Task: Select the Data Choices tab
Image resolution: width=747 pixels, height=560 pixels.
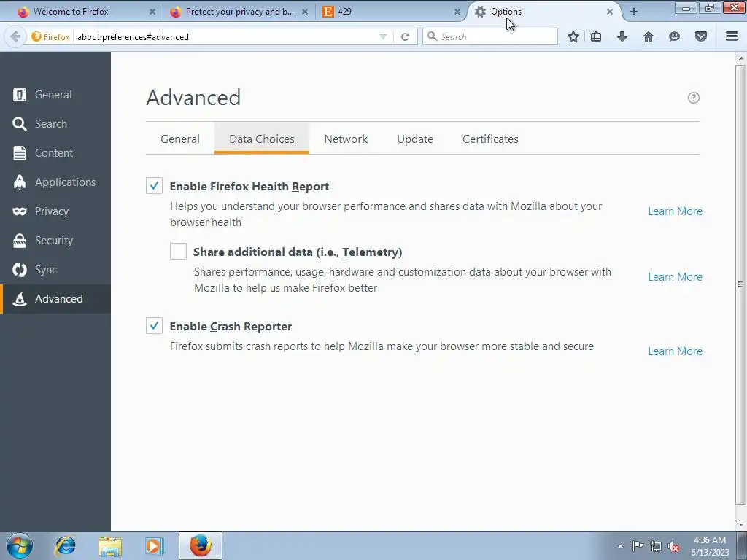Action: click(262, 139)
